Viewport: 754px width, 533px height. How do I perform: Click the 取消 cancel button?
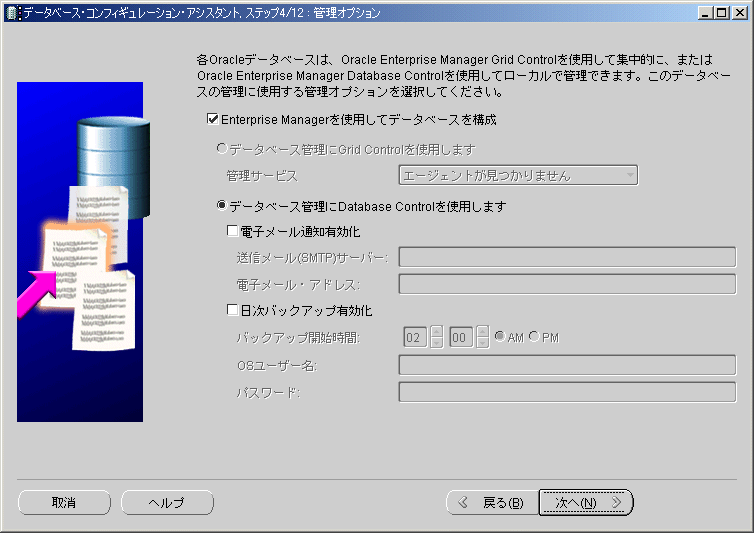(64, 503)
